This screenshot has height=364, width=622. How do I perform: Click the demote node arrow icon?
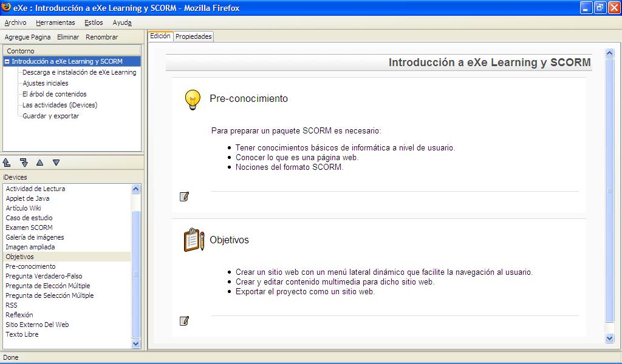(x=24, y=163)
